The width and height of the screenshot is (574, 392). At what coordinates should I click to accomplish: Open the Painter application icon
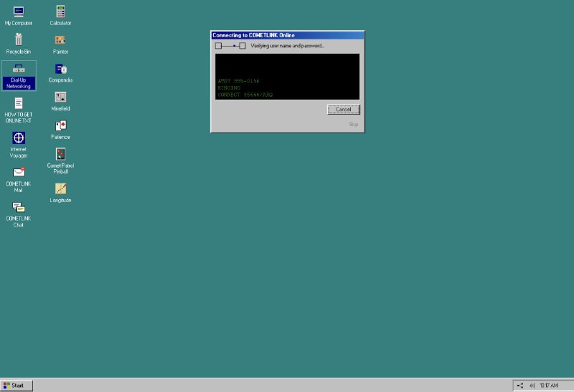(60, 44)
